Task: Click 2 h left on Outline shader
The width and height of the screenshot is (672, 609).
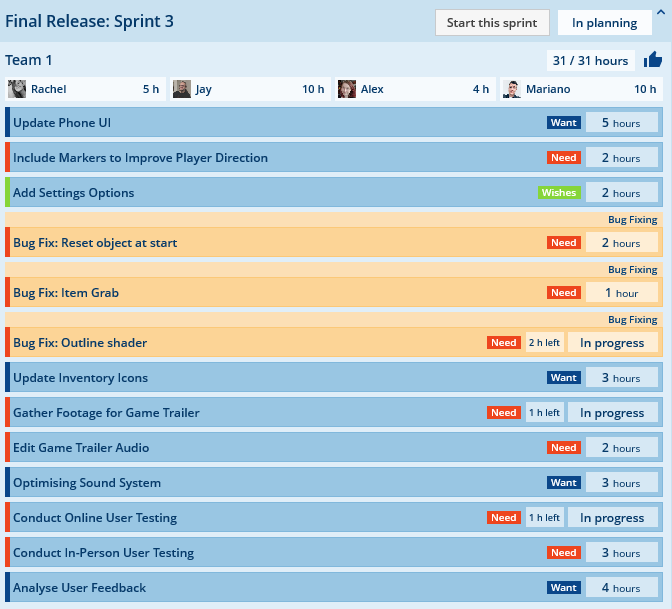Action: click(x=545, y=342)
